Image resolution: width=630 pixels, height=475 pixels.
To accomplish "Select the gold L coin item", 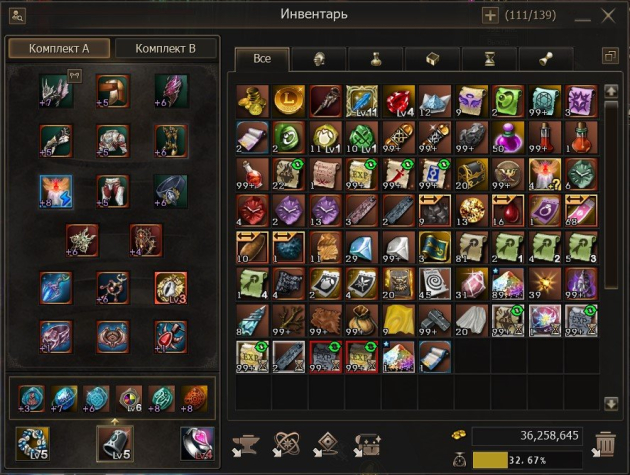I will 288,101.
